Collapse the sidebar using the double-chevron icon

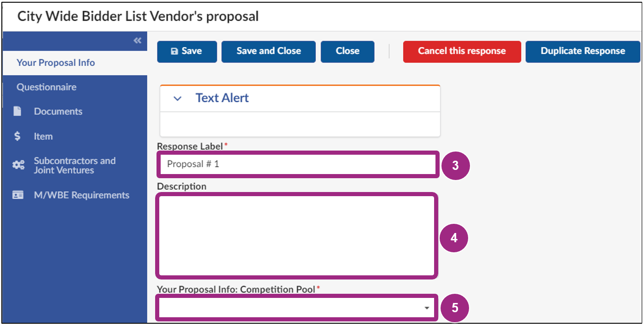137,41
